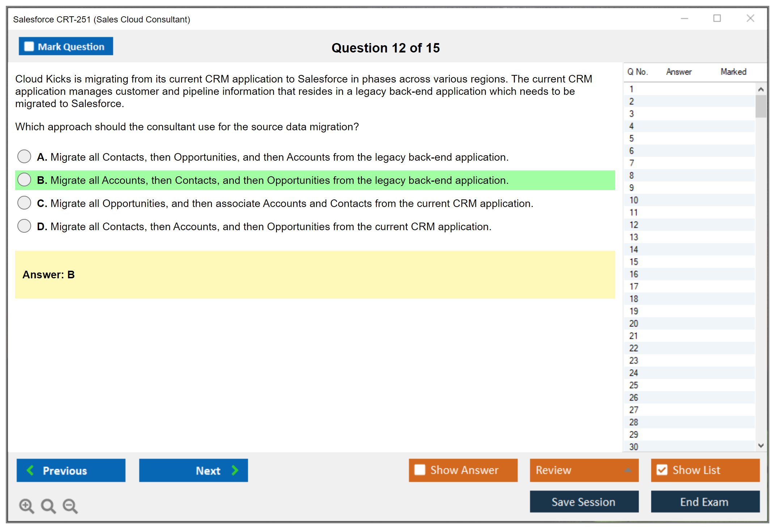The height and width of the screenshot is (532, 778).
Task: Click the zoom in magnifier icon
Action: (26, 506)
